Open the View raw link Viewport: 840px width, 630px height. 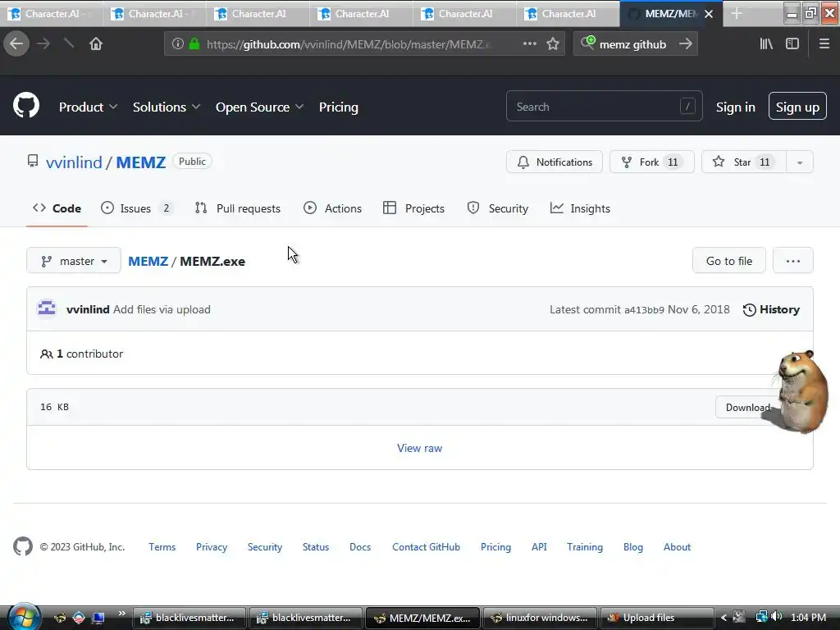[x=419, y=448]
